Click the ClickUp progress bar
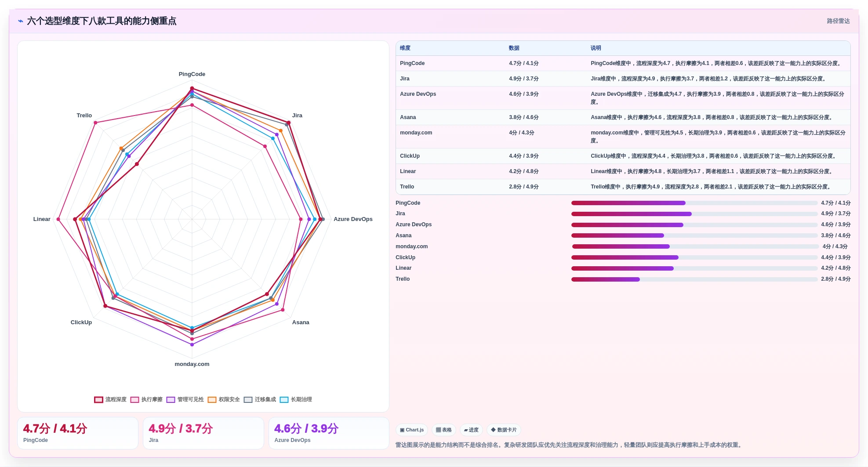 click(694, 257)
